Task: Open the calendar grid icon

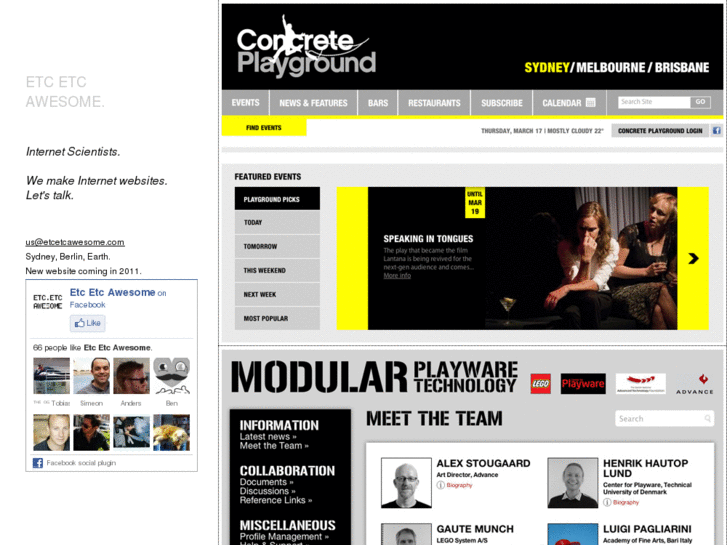Action: pyautogui.click(x=590, y=103)
